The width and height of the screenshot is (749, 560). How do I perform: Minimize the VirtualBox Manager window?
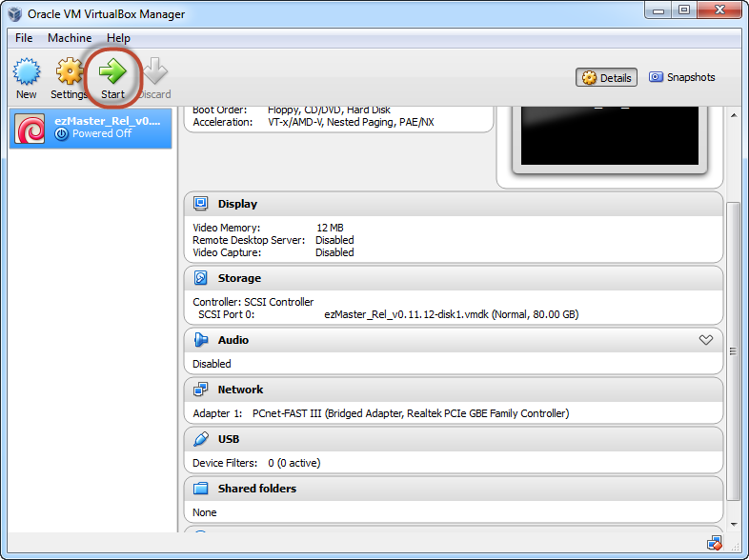pyautogui.click(x=658, y=10)
